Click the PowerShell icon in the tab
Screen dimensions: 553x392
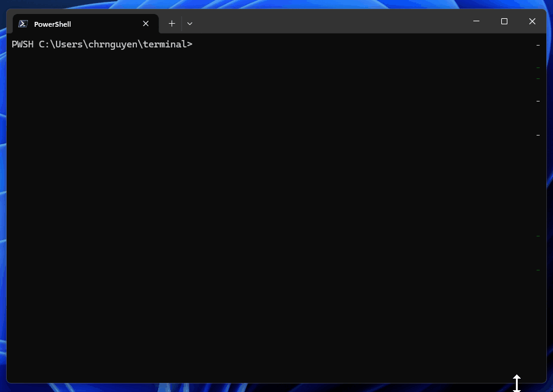pyautogui.click(x=23, y=24)
